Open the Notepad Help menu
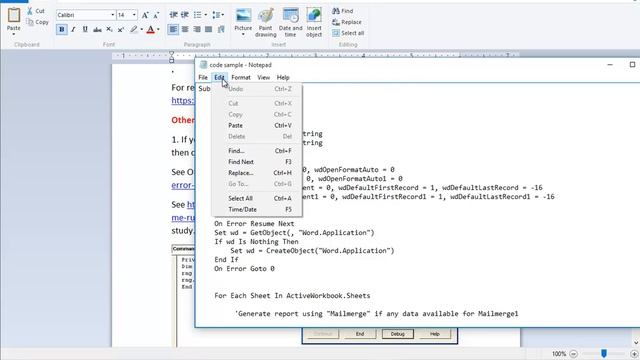 tap(283, 78)
